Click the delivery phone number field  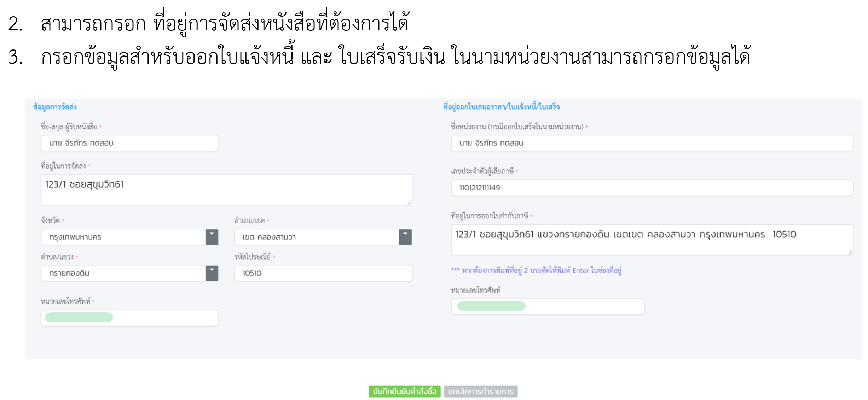pyautogui.click(x=129, y=318)
